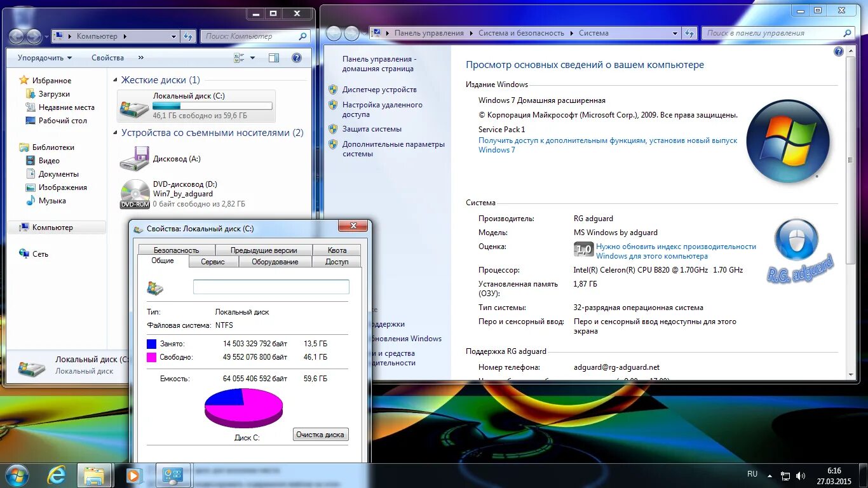Screen dimensions: 868x488
Task: Click the drive icon in disk properties dialog
Action: click(x=154, y=288)
